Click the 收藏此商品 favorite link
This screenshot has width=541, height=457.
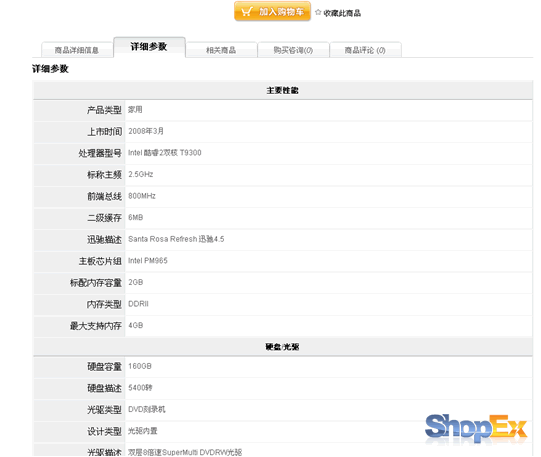pos(342,13)
